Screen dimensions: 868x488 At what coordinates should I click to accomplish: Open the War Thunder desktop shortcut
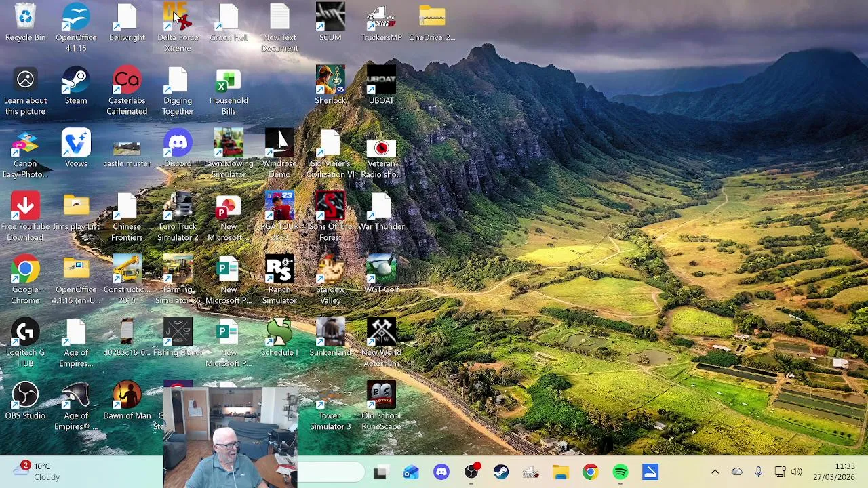(381, 211)
